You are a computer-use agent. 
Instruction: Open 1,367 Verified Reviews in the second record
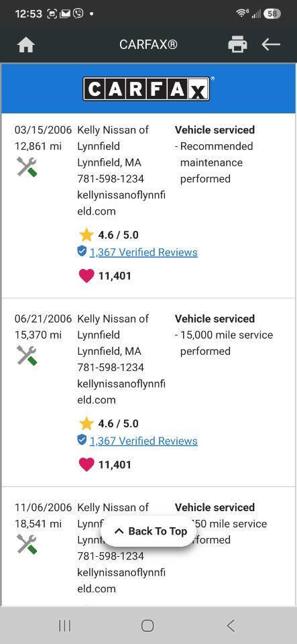(x=143, y=441)
